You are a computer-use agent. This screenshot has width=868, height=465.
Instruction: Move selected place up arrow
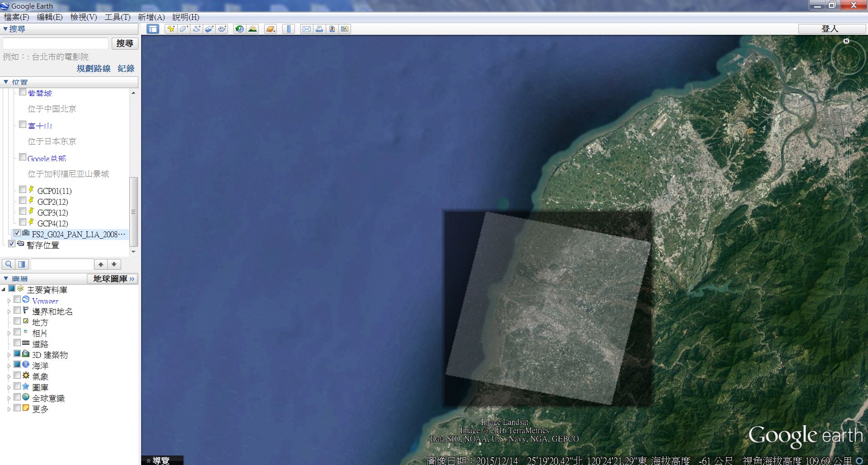[101, 264]
